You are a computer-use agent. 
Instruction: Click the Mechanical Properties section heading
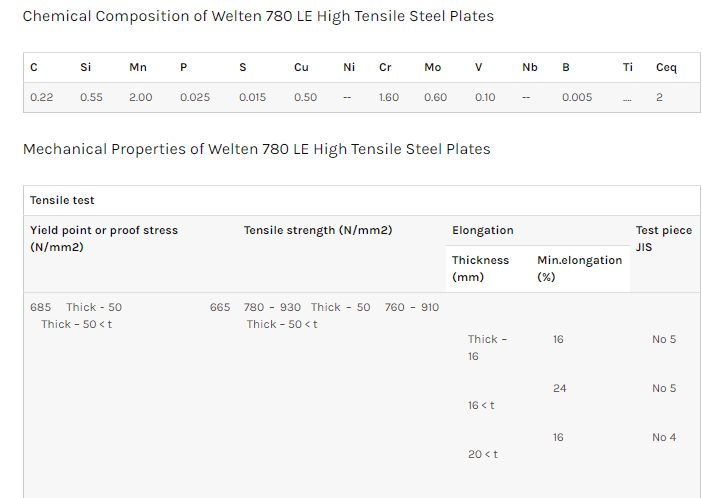tap(256, 149)
